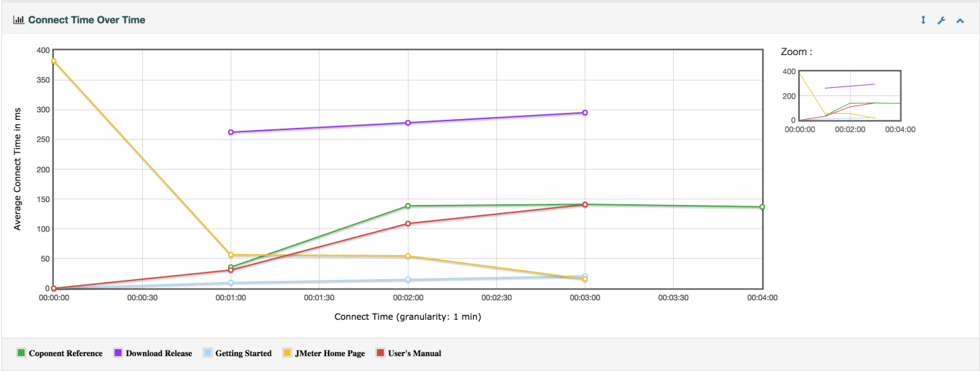
Task: Click the main chart '00:03:30' x-axis label
Action: [x=674, y=297]
